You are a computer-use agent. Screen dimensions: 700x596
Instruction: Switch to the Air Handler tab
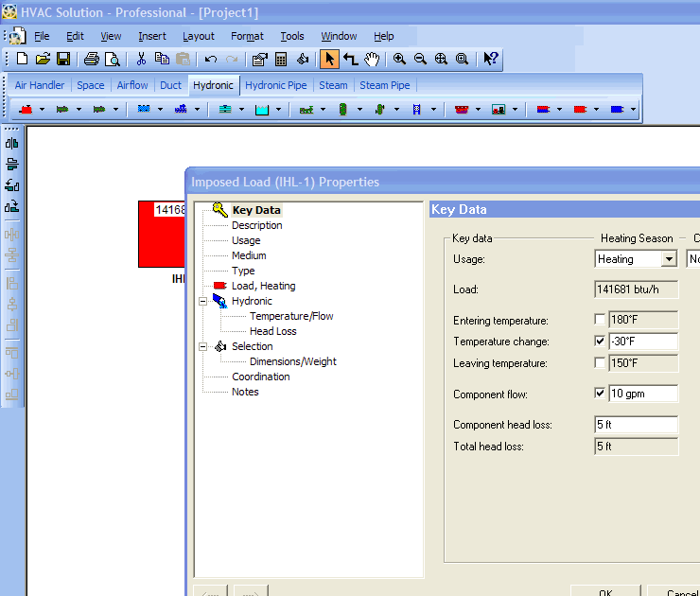click(x=40, y=85)
